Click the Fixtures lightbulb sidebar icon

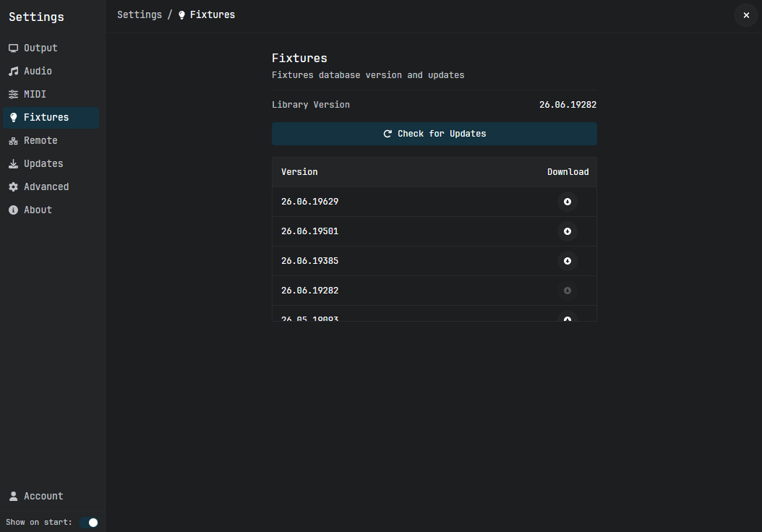coord(14,118)
